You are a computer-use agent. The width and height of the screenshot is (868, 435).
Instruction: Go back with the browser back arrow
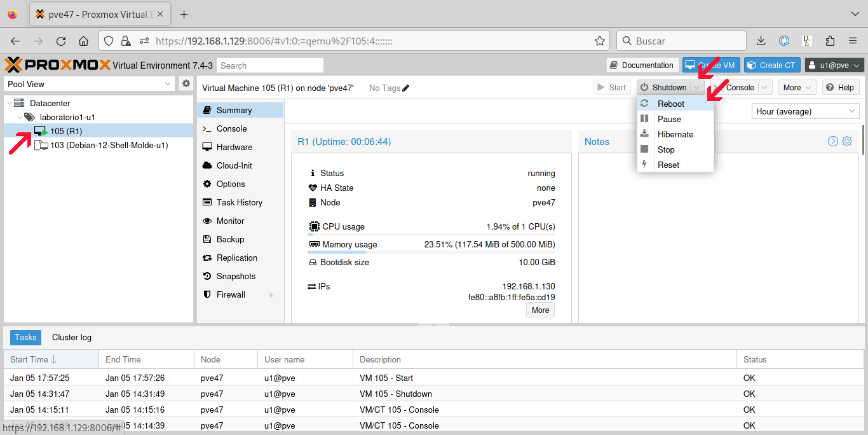click(15, 41)
